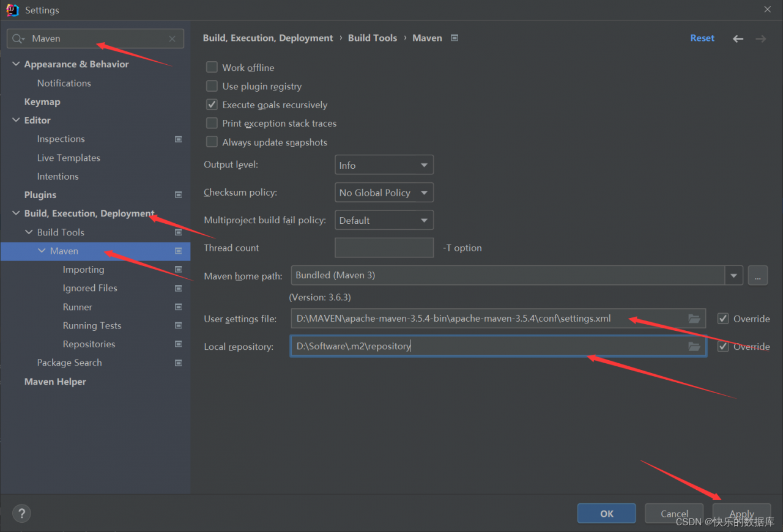The width and height of the screenshot is (783, 532).
Task: Click project-level icon on Package Search row
Action: [178, 363]
